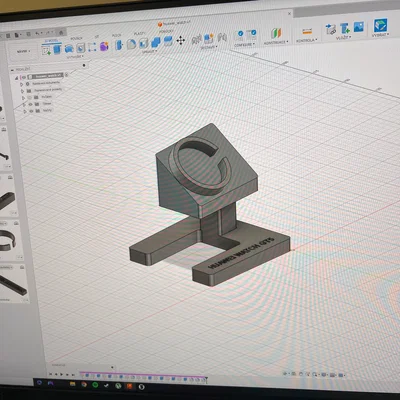
Task: Collapse the Prohlížeč browser panel
Action: click(x=13, y=70)
